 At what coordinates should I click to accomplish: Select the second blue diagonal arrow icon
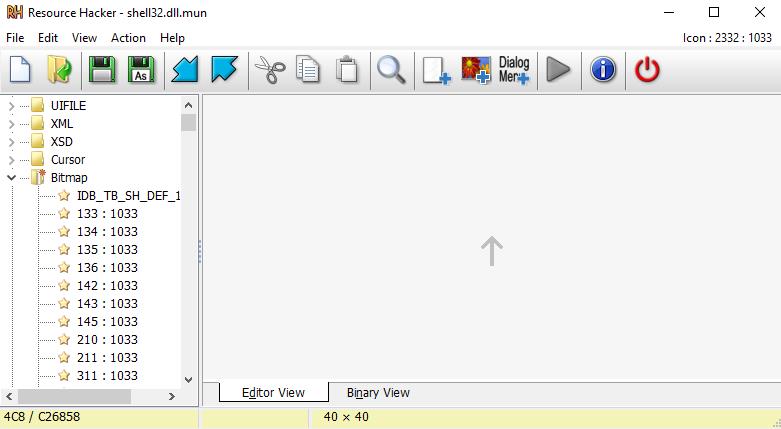pyautogui.click(x=224, y=70)
